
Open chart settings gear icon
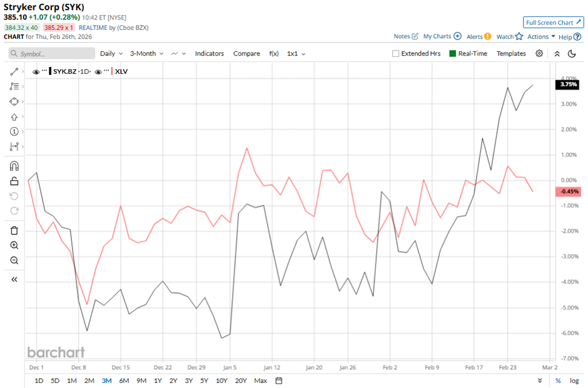coord(539,54)
